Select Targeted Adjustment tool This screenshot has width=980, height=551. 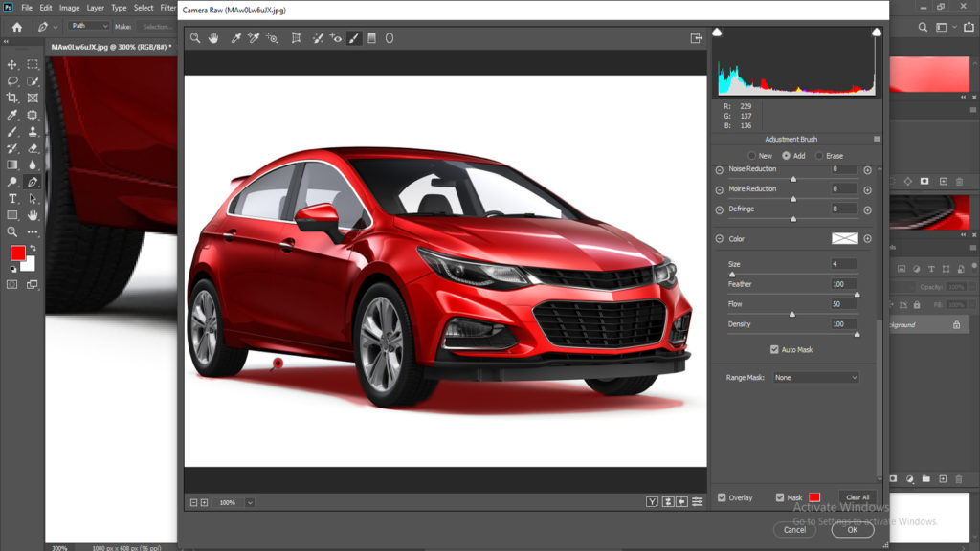tap(272, 38)
